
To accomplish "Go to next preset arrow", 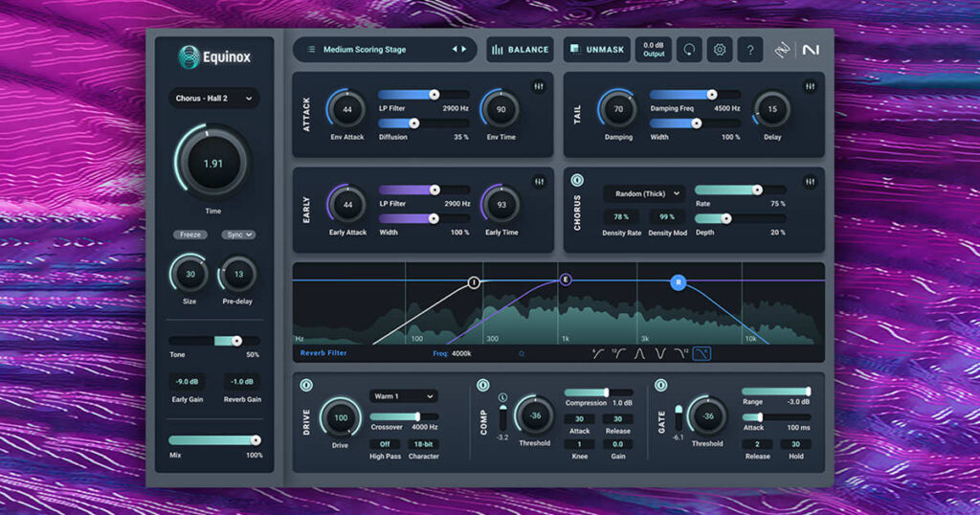I will pyautogui.click(x=464, y=50).
